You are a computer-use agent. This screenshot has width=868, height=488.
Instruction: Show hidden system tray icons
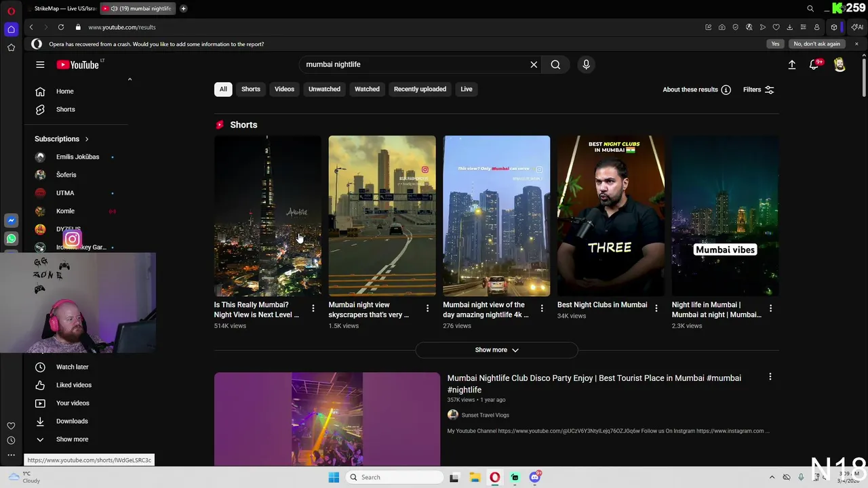(x=772, y=477)
